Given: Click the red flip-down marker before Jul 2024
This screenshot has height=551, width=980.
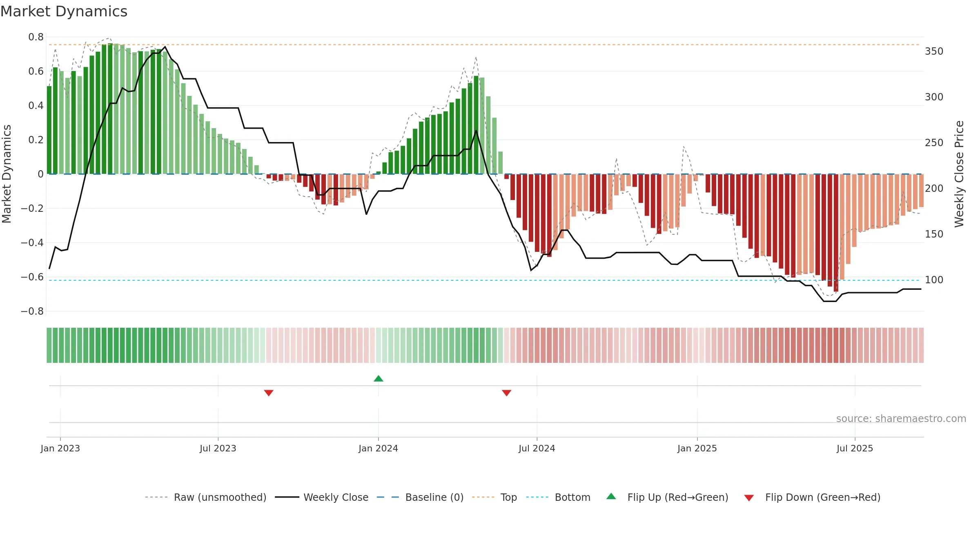Looking at the screenshot, I should click(x=507, y=393).
